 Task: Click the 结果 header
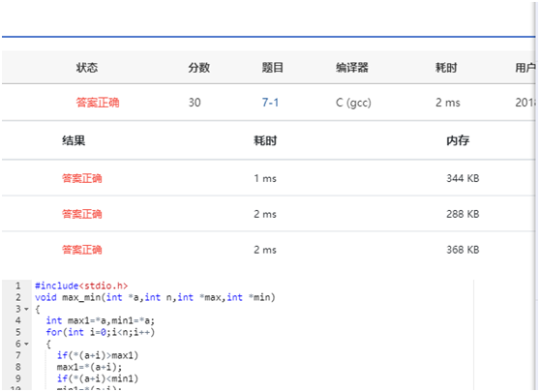click(74, 140)
